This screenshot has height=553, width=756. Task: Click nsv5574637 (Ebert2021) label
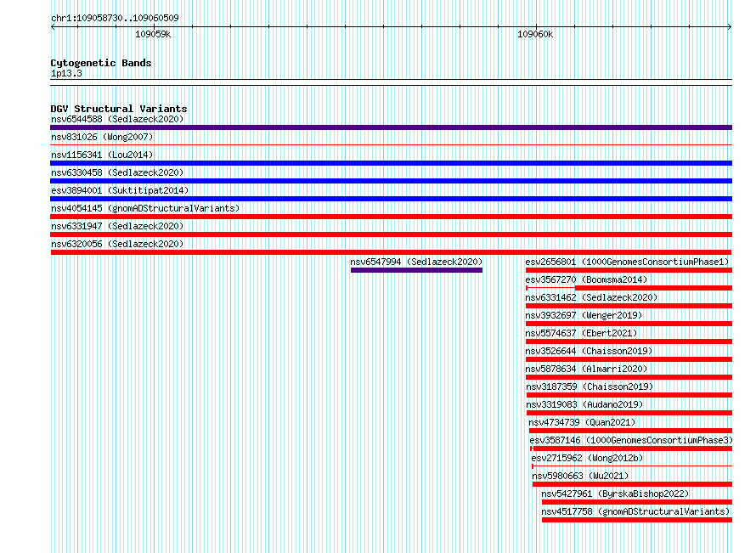pos(581,333)
